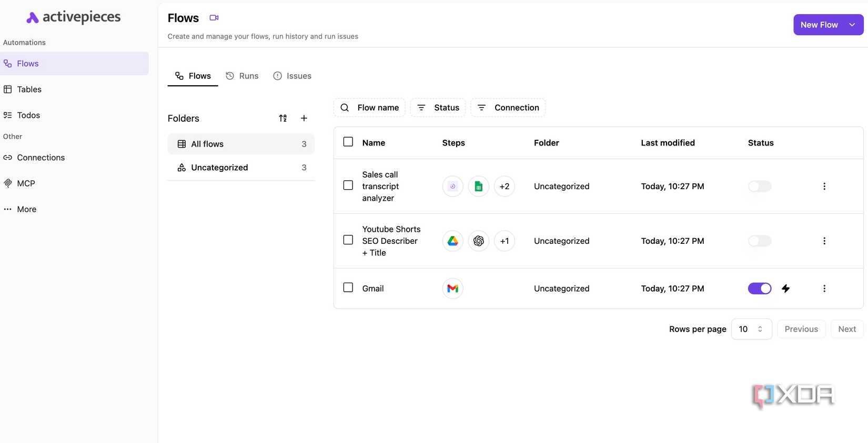Click the Google Drive step icon

click(x=453, y=241)
